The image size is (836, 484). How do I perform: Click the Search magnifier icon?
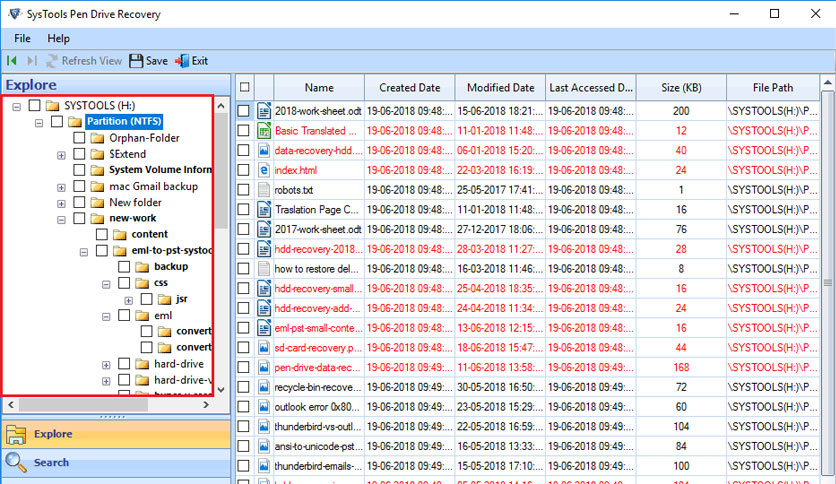coord(15,462)
